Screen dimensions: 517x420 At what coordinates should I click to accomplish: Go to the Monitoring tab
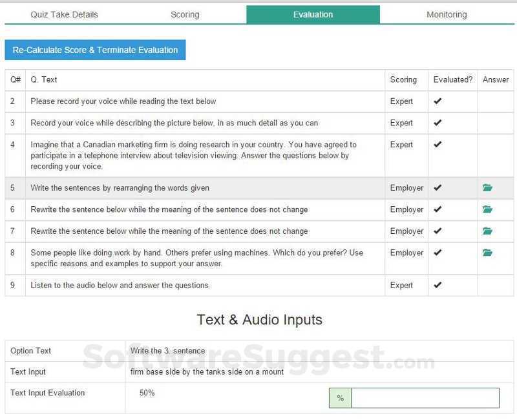(447, 14)
